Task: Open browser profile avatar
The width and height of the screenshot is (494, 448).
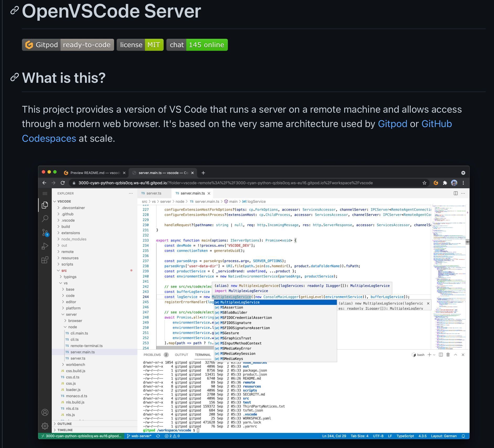Action: click(454, 183)
